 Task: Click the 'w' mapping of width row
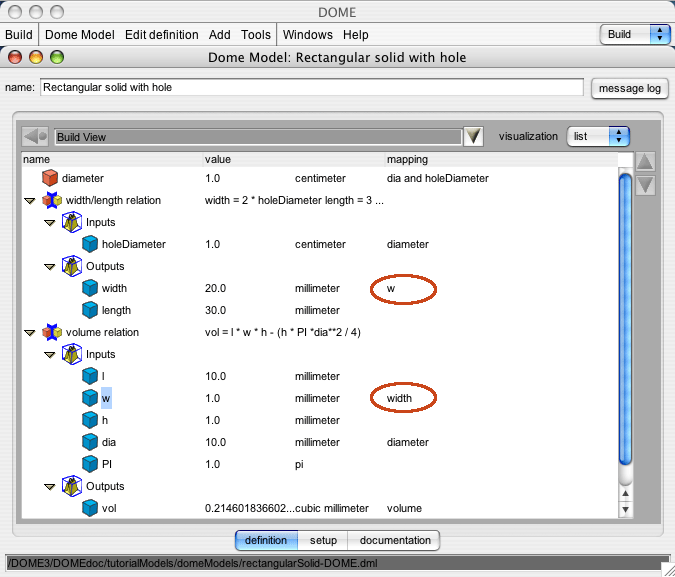[x=390, y=288]
